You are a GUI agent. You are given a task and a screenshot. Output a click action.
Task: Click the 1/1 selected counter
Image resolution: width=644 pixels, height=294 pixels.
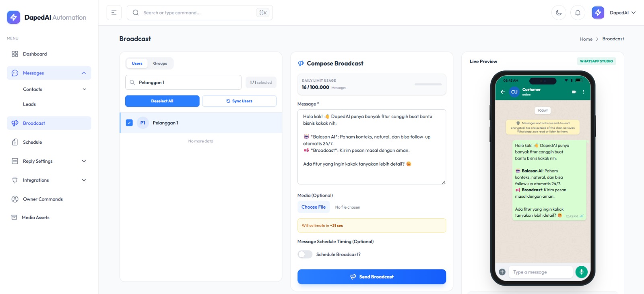click(261, 82)
